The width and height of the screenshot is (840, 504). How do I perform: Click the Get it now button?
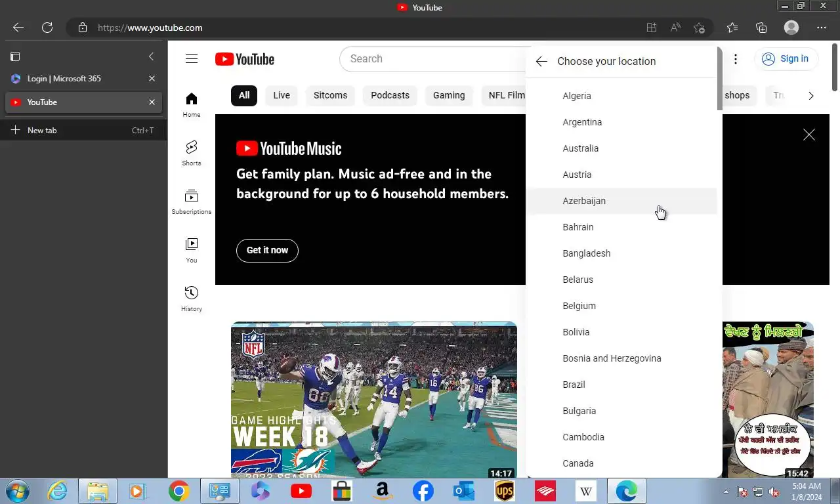click(267, 250)
